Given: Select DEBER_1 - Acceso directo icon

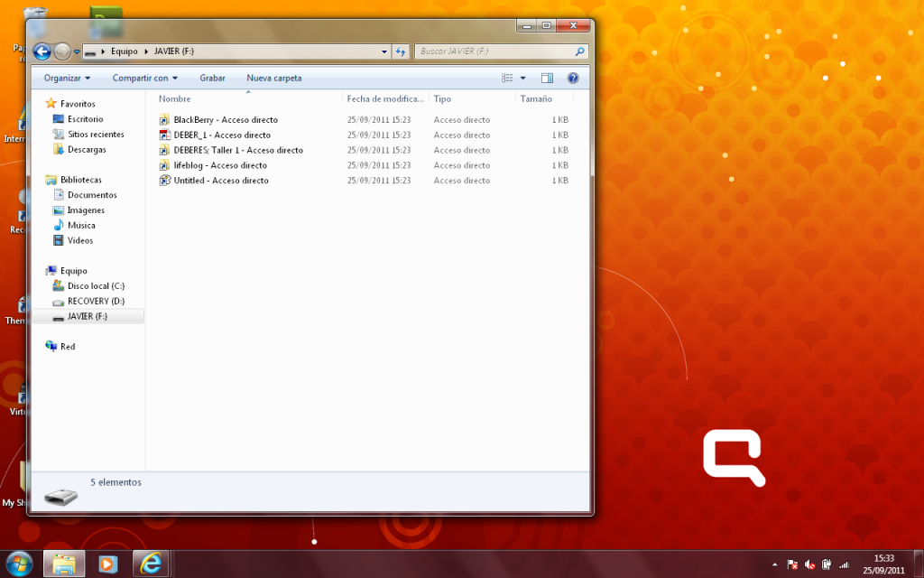Looking at the screenshot, I should [164, 135].
